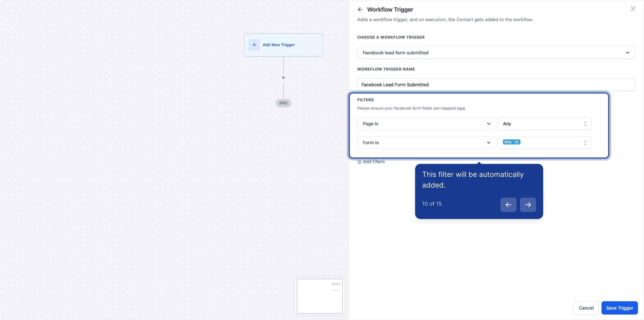The image size is (644, 320).
Task: Click the Cancel button
Action: point(586,308)
